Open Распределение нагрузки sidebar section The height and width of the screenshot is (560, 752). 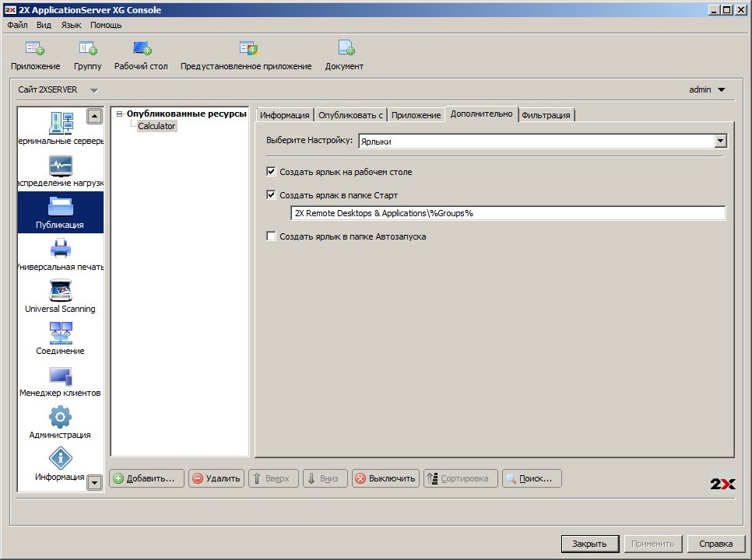click(x=61, y=171)
